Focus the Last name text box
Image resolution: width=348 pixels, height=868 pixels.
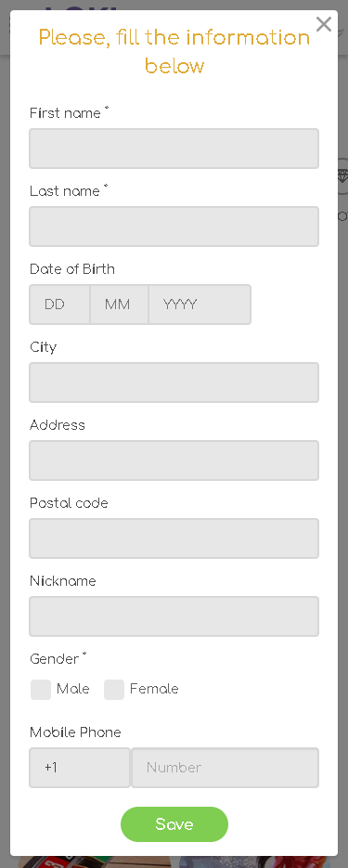174,227
